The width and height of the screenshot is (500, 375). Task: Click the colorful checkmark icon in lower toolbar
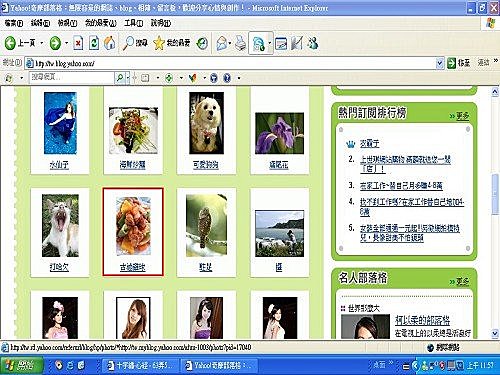[192, 78]
